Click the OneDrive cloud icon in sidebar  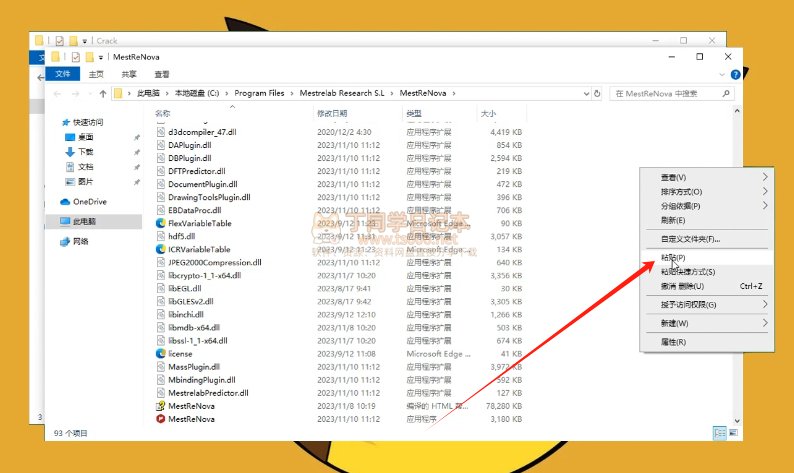point(66,201)
